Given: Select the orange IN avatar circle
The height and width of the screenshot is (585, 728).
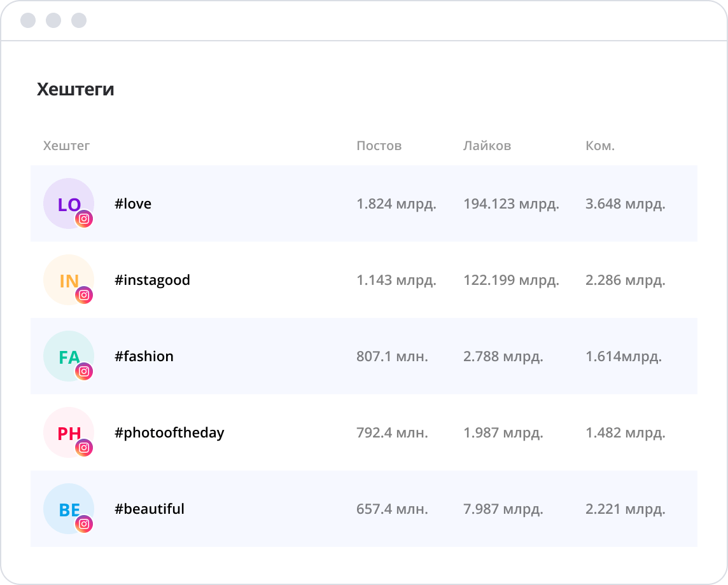Looking at the screenshot, I should coord(66,277).
